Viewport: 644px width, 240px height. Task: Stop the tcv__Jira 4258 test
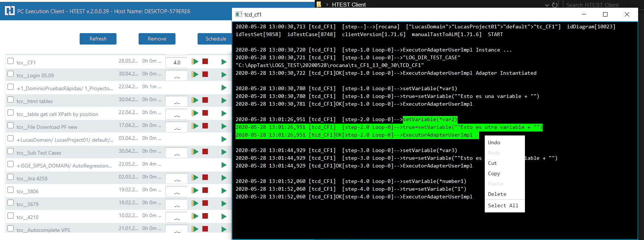(205, 177)
